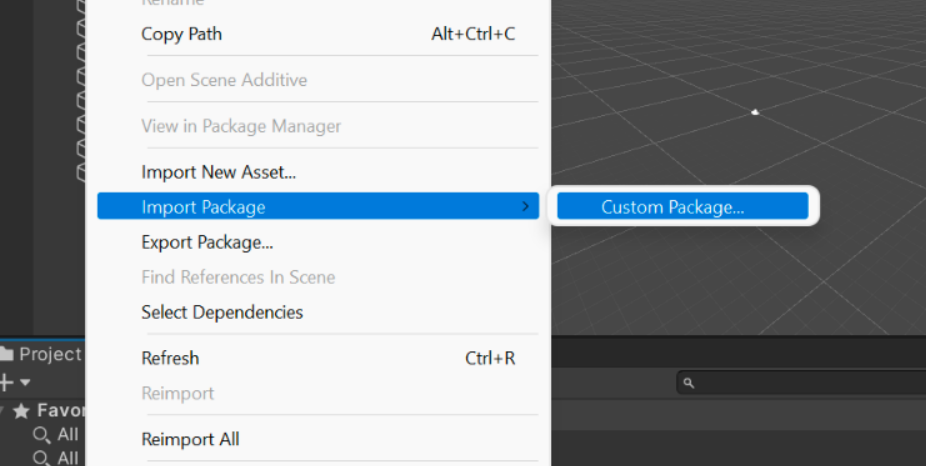926x466 pixels.
Task: Choose Export Package... menu entry
Action: (207, 242)
